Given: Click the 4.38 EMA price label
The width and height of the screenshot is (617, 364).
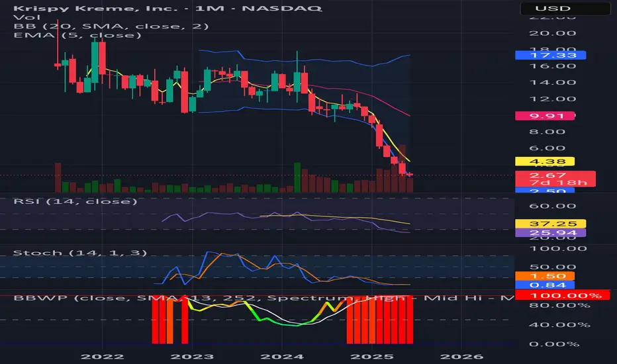Looking at the screenshot, I should pyautogui.click(x=545, y=161).
